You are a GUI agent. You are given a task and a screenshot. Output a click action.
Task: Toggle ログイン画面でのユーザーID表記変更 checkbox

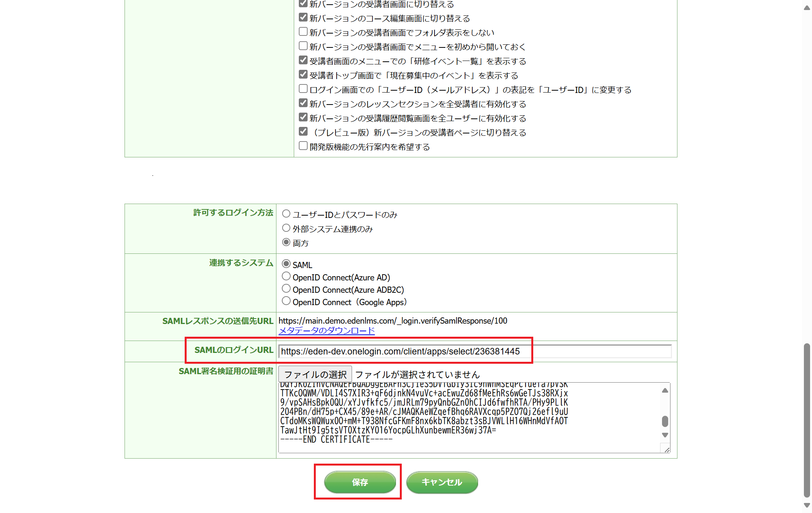(x=303, y=89)
